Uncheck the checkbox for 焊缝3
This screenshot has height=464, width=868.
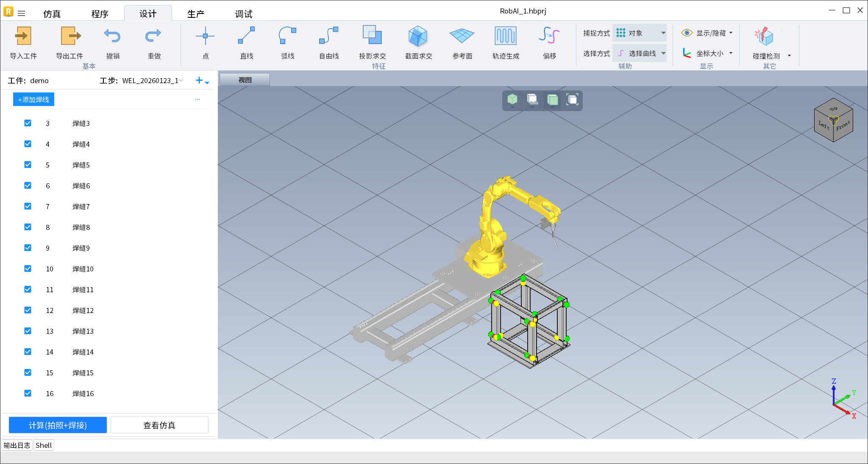[x=28, y=123]
